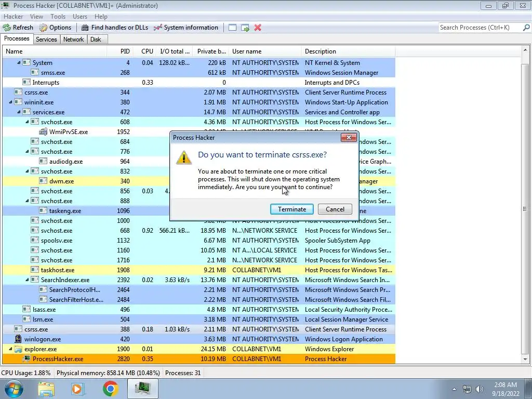Open System information graph icon
This screenshot has height=399, width=532.
(158, 28)
